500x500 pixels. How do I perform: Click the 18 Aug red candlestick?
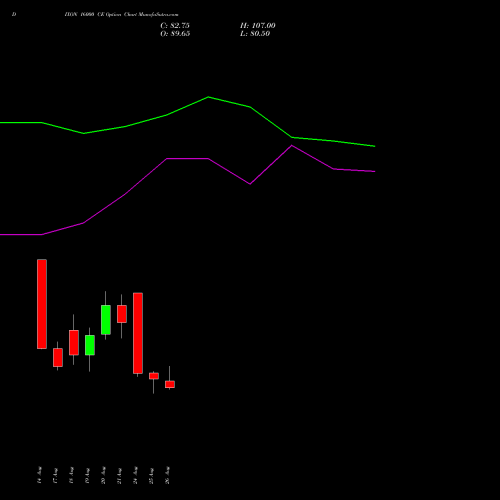[x=74, y=342]
